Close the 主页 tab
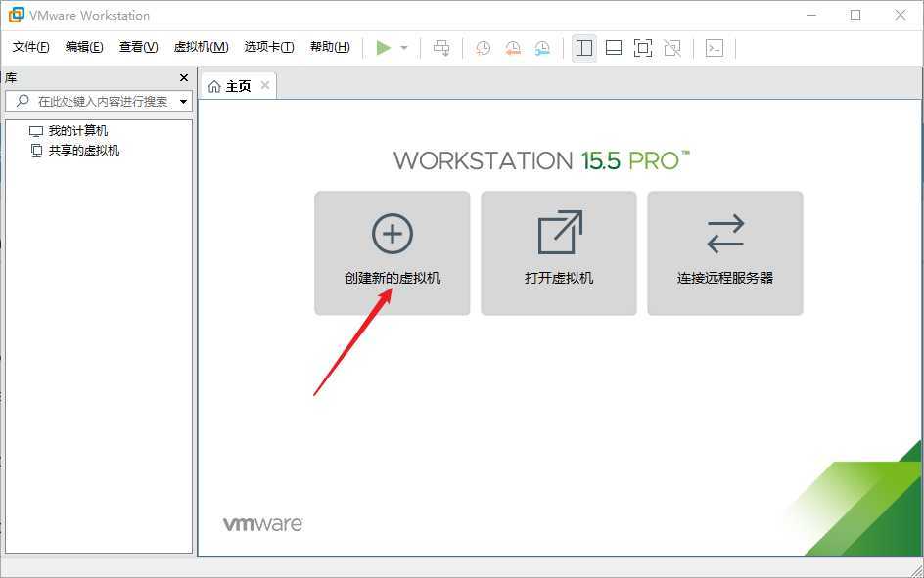The width and height of the screenshot is (924, 578). [x=265, y=85]
